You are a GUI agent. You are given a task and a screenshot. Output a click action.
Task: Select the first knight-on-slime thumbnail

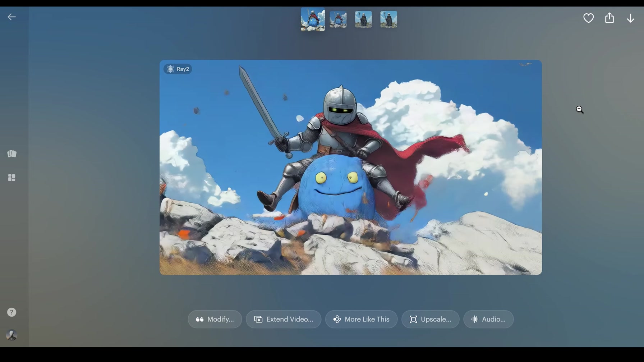coord(313,19)
